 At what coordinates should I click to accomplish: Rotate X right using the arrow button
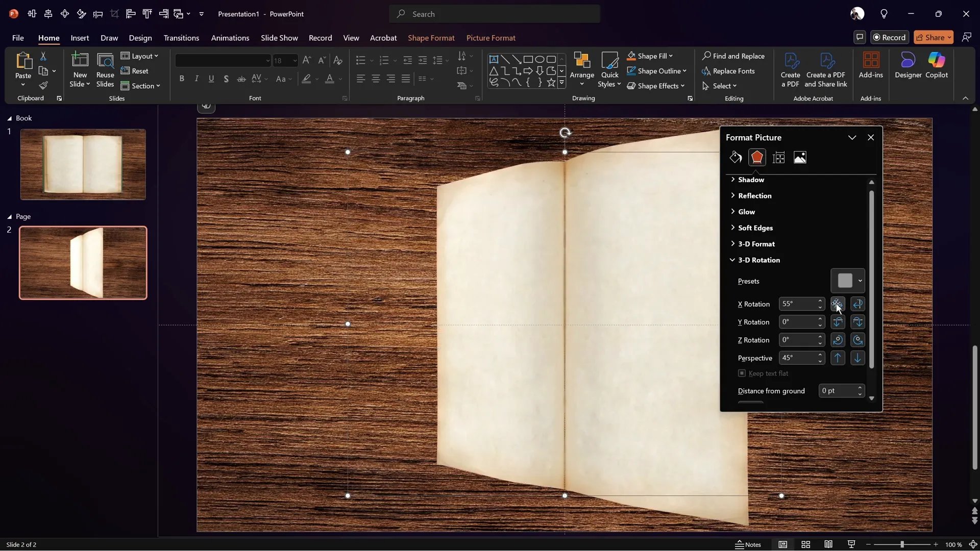(x=857, y=304)
